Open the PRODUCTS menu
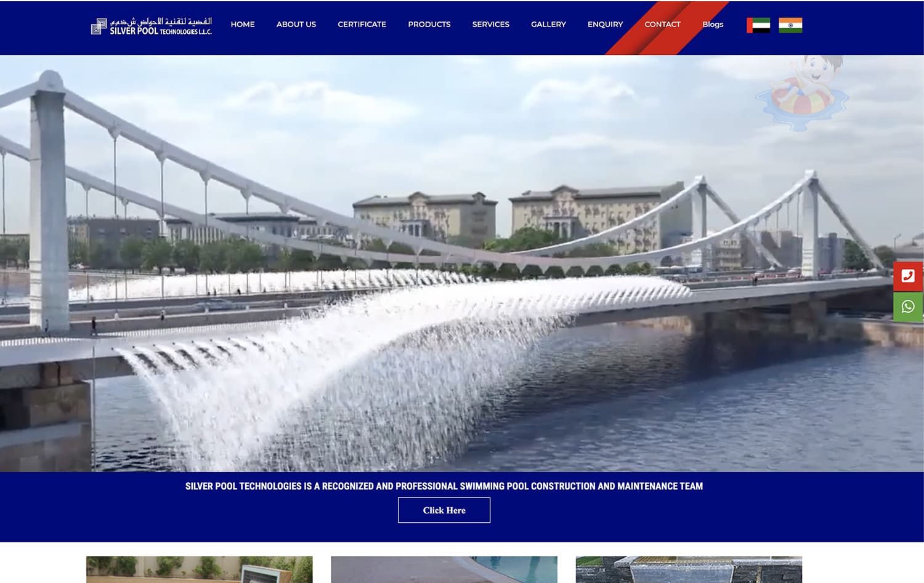 (x=429, y=25)
